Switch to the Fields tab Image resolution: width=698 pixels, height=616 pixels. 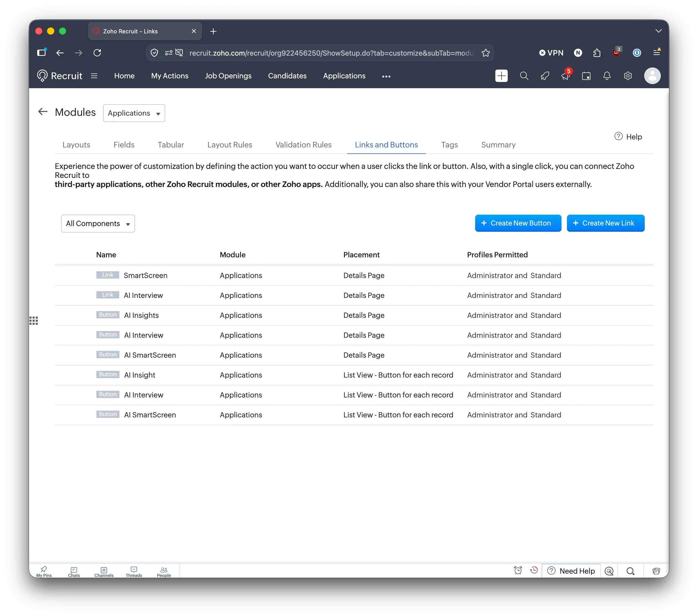point(124,145)
